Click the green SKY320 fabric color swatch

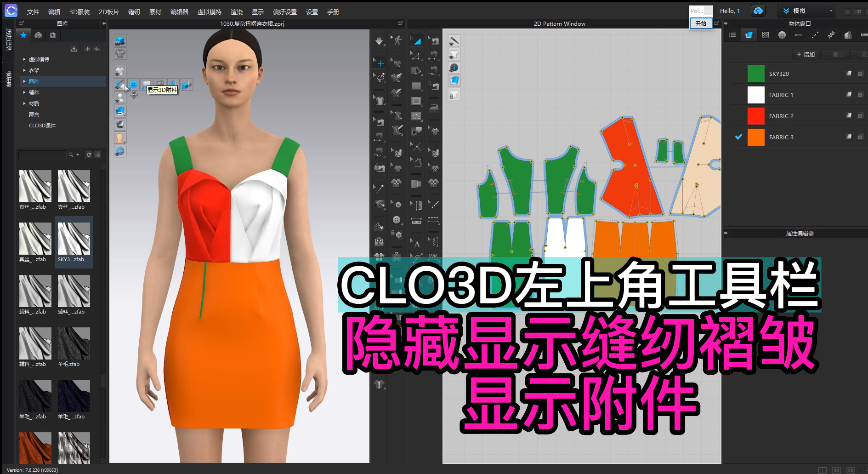coord(756,74)
